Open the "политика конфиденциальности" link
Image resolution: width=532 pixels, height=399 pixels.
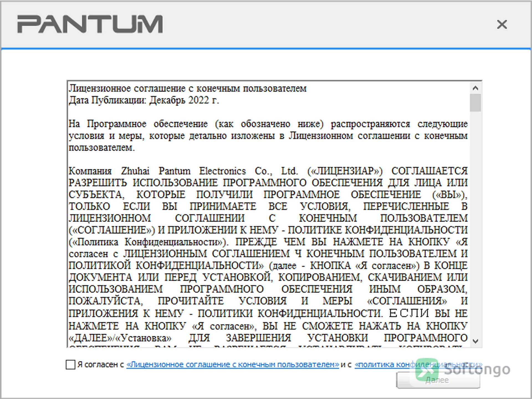[418, 365]
